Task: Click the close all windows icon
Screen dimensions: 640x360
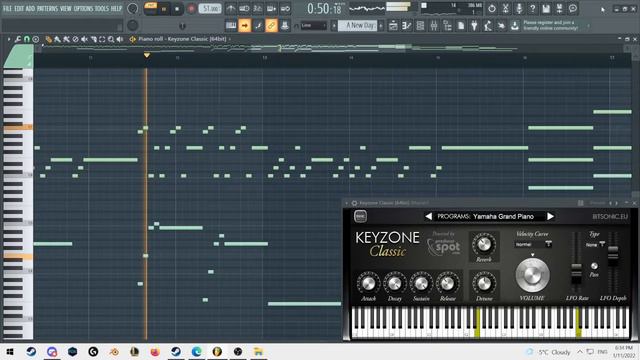Action: pos(501,25)
